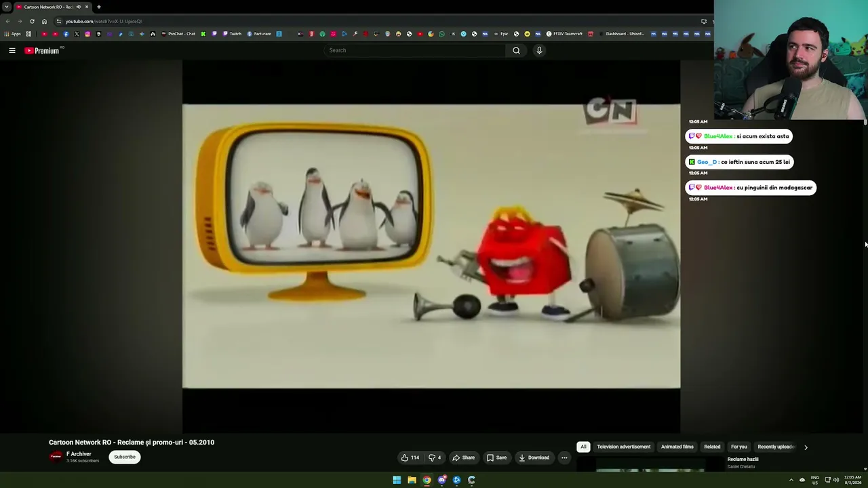Open the ENG US language switcher

[815, 480]
